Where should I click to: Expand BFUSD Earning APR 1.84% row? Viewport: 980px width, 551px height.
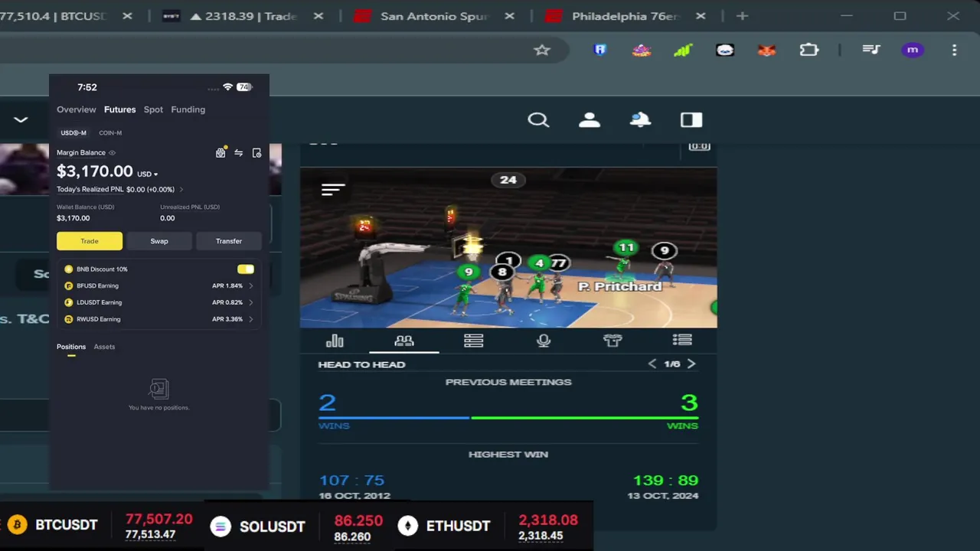(159, 285)
